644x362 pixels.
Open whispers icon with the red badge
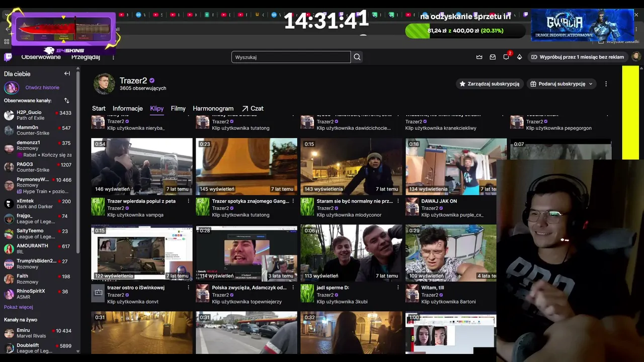point(506,57)
